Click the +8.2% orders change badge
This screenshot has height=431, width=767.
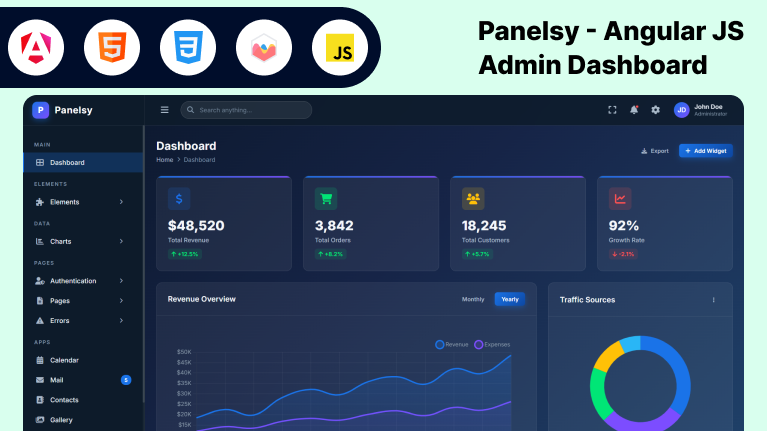coord(331,254)
